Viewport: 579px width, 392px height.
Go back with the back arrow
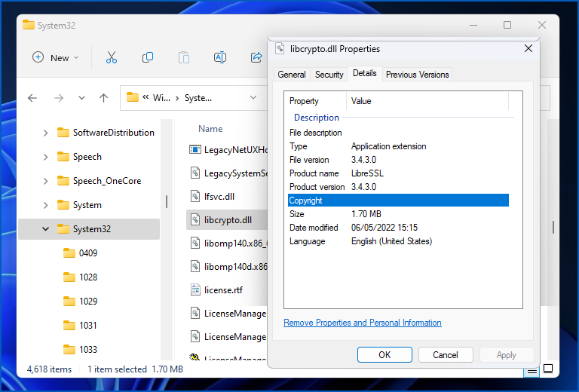[x=32, y=97]
